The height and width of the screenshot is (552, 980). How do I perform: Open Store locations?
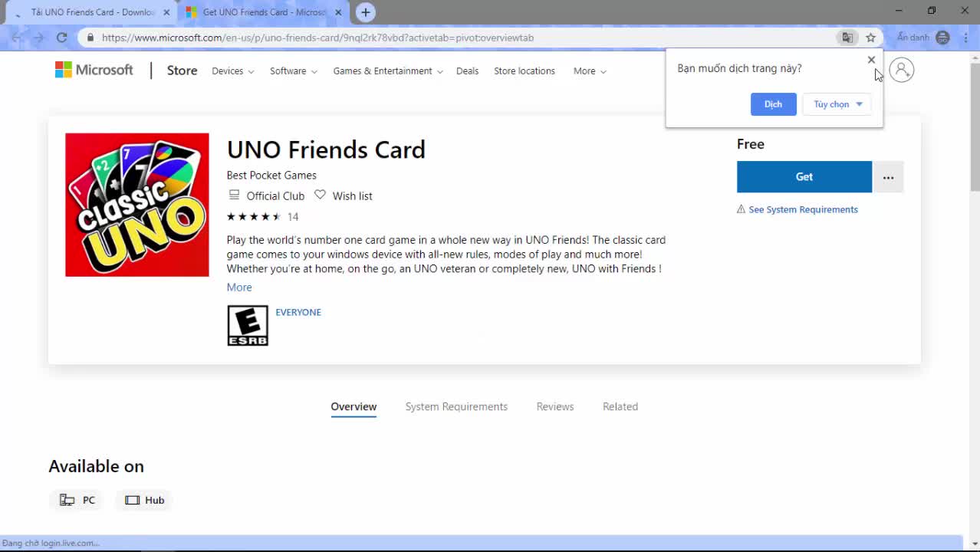coord(525,71)
